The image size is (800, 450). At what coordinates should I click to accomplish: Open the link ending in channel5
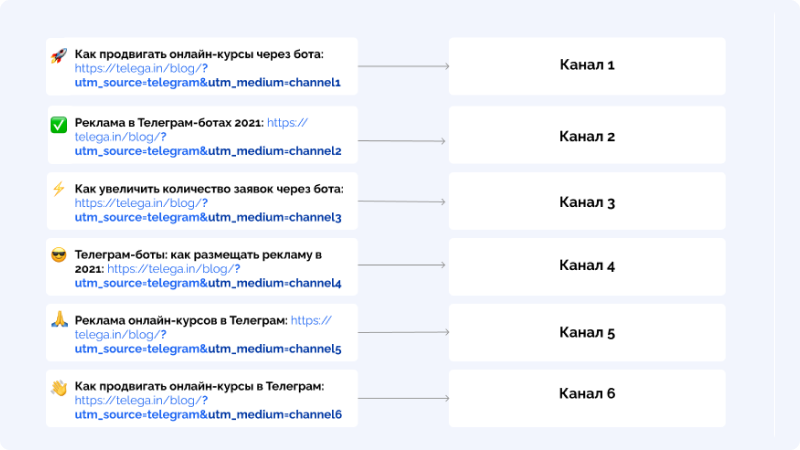point(208,335)
